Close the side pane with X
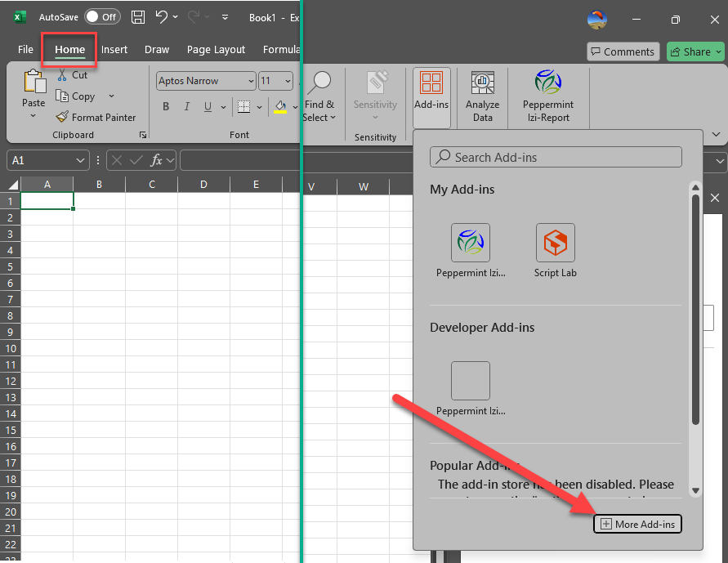The height and width of the screenshot is (563, 728). coord(715,199)
